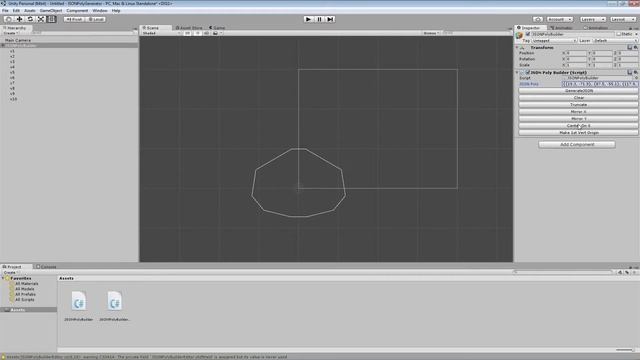The height and width of the screenshot is (360, 640).
Task: Open the Transform component gear menu
Action: click(636, 48)
